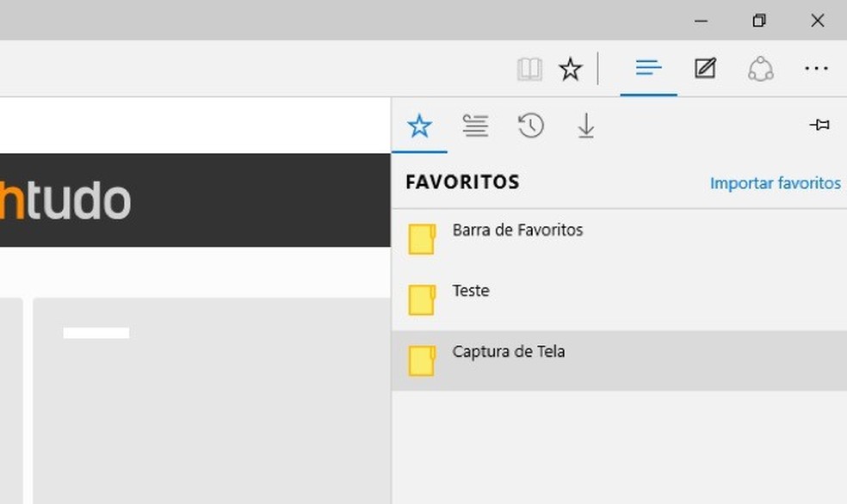The height and width of the screenshot is (504, 847).
Task: Open the Web Note pen tool
Action: click(x=705, y=68)
